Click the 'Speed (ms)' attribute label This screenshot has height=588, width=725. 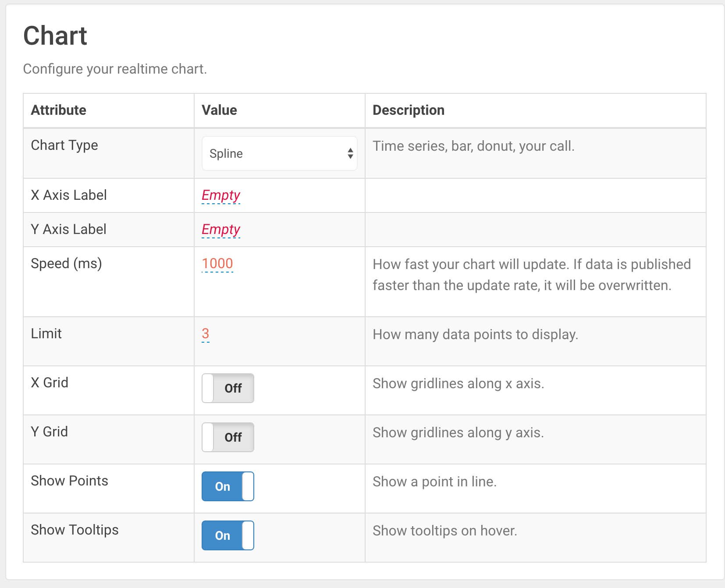66,263
